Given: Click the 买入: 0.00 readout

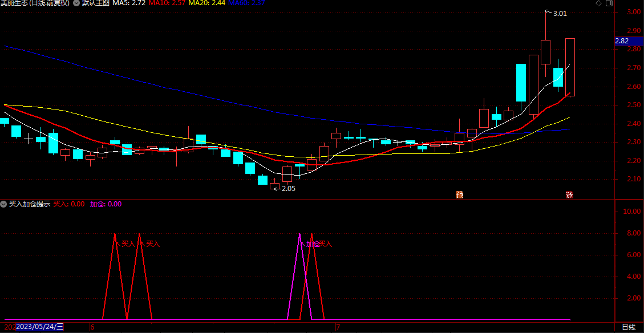Looking at the screenshot, I should point(69,204).
